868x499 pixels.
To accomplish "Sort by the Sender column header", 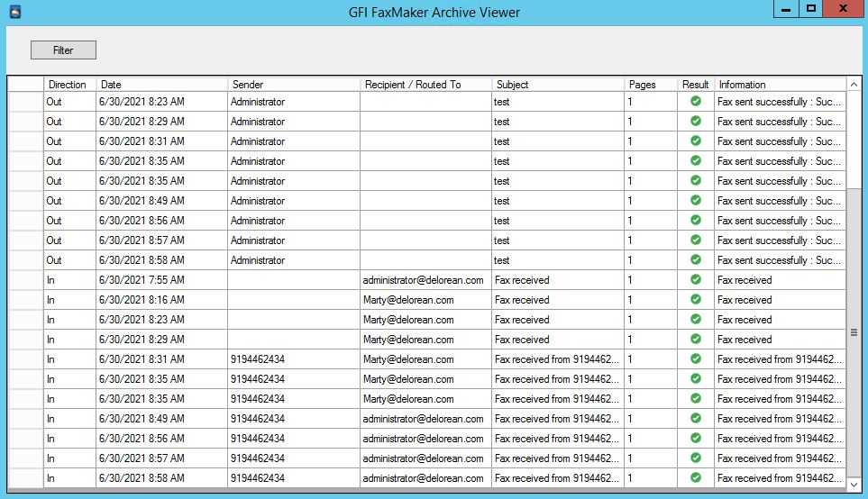I will click(294, 84).
